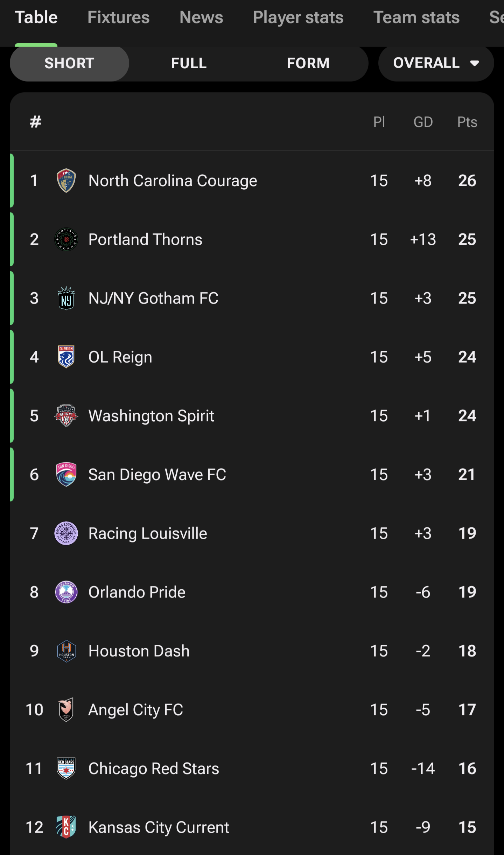Tap the Kansas City Current logo
The height and width of the screenshot is (855, 504).
[x=66, y=827]
